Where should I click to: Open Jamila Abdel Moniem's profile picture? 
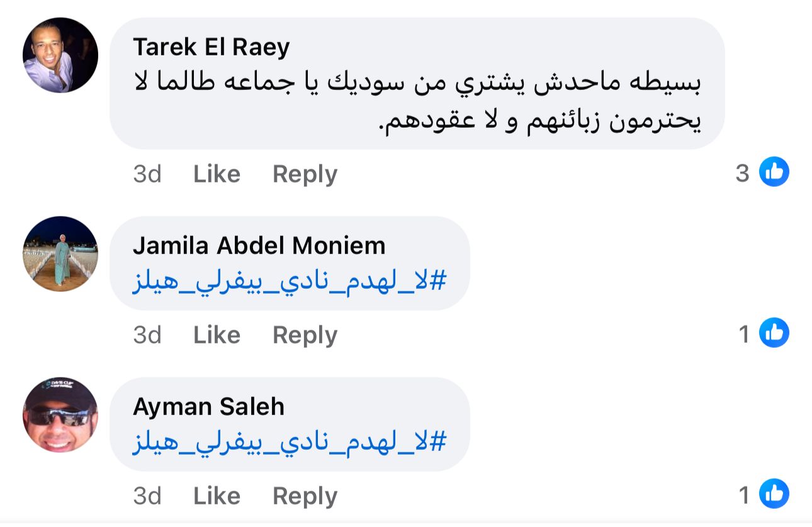(60, 253)
